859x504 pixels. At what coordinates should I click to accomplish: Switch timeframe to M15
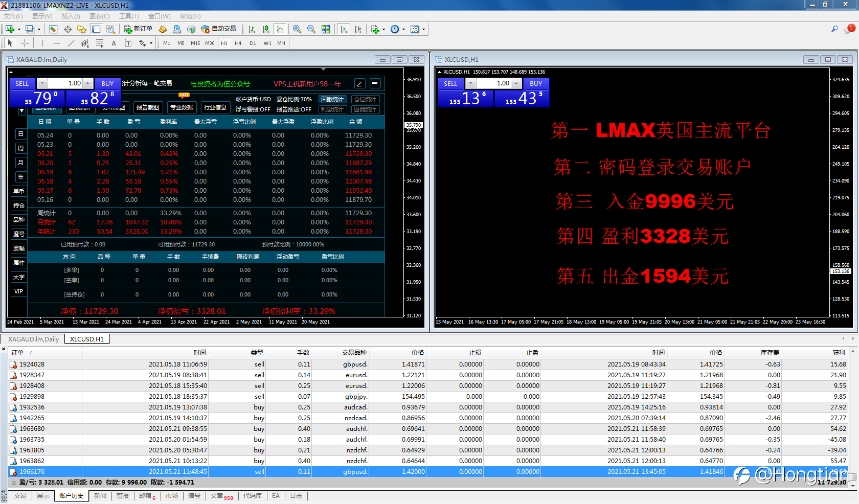[x=195, y=43]
